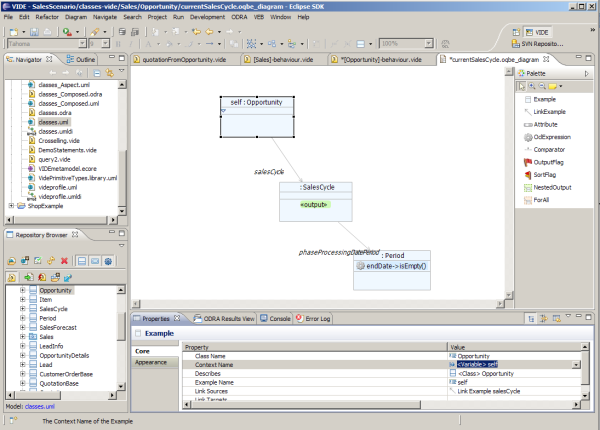The width and height of the screenshot is (600, 430).
Task: Click the Class Name value Opportunity
Action: point(473,356)
